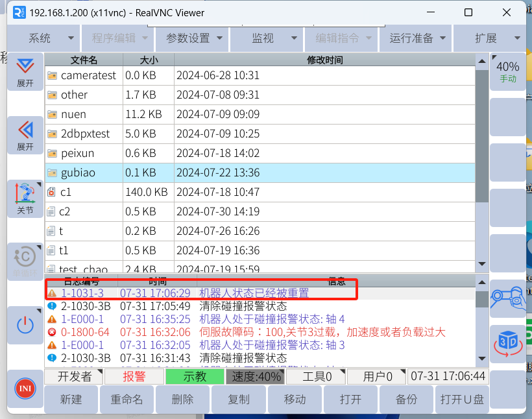The height and width of the screenshot is (419, 532).
Task: Open the 系统 dropdown menu
Action: [43, 38]
